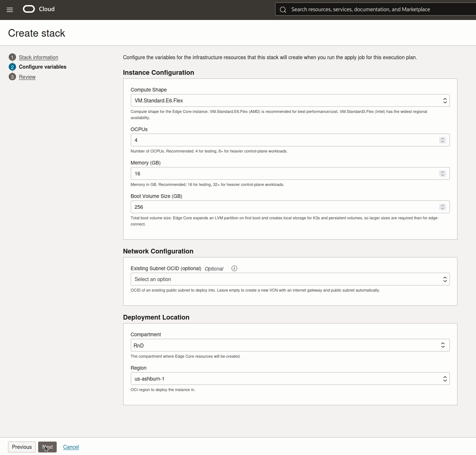Click the Network Configuration heading
This screenshot has height=455, width=476.
click(158, 251)
